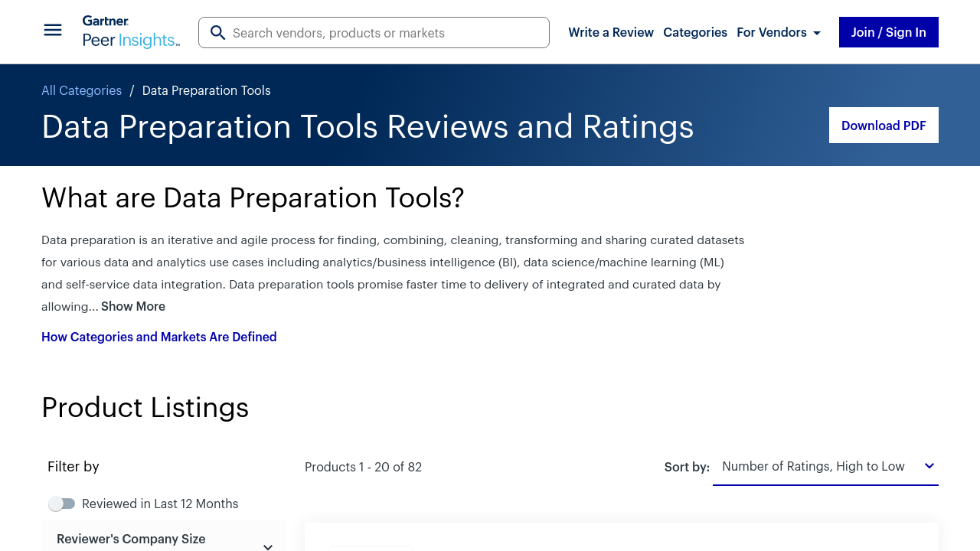This screenshot has width=980, height=551.
Task: Toggle Reviewed in Last 12 Months
Action: (x=62, y=504)
